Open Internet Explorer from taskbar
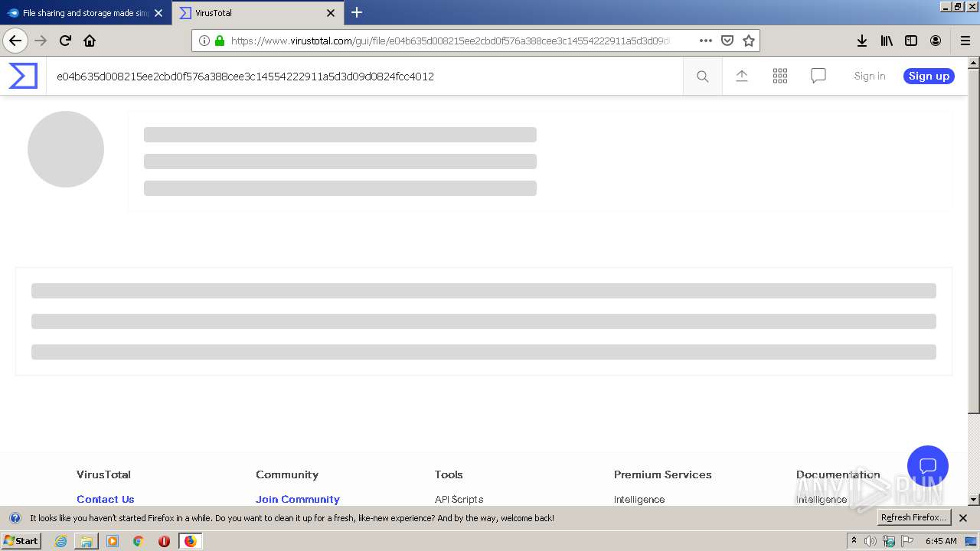The height and width of the screenshot is (551, 980). click(x=60, y=541)
